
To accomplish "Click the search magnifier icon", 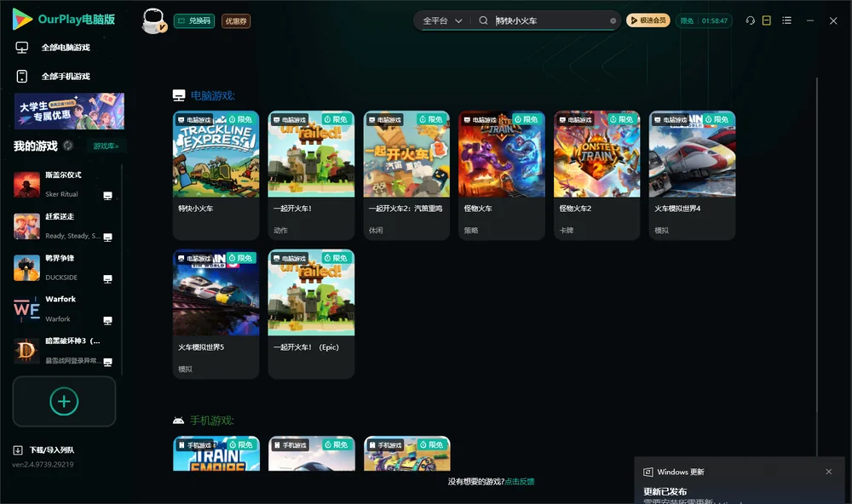I will click(483, 20).
